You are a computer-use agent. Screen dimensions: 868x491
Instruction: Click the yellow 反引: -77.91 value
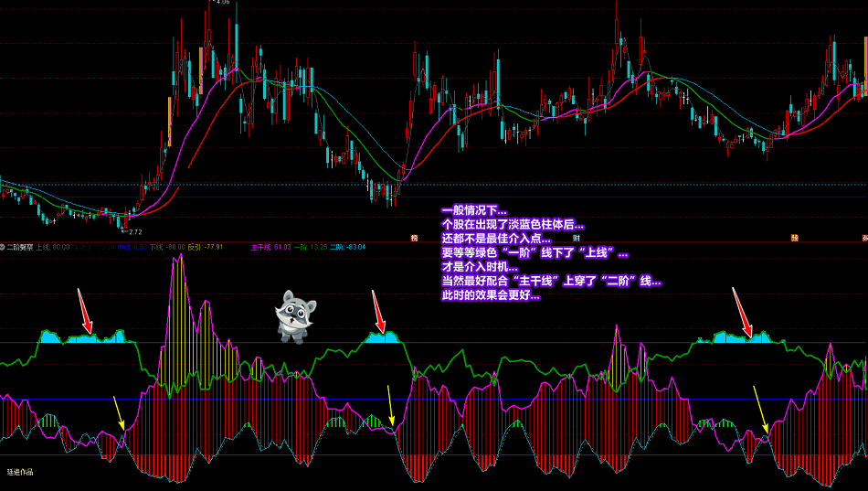click(206, 247)
